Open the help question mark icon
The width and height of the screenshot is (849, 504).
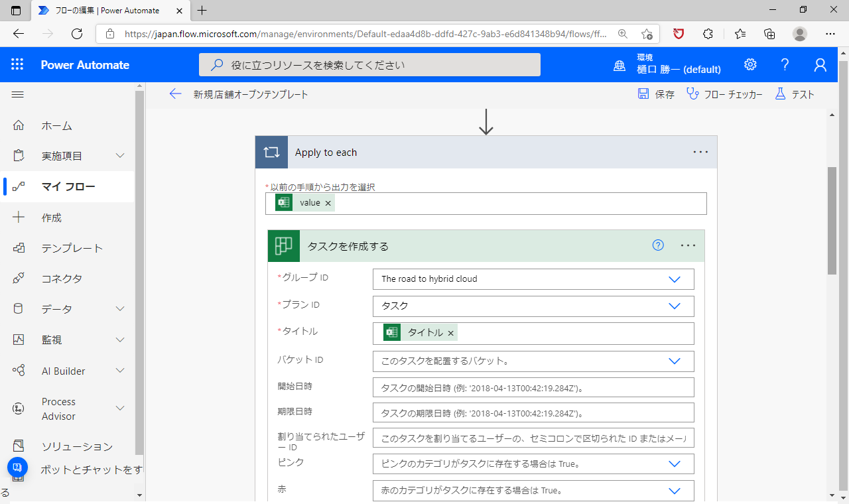[x=785, y=64]
